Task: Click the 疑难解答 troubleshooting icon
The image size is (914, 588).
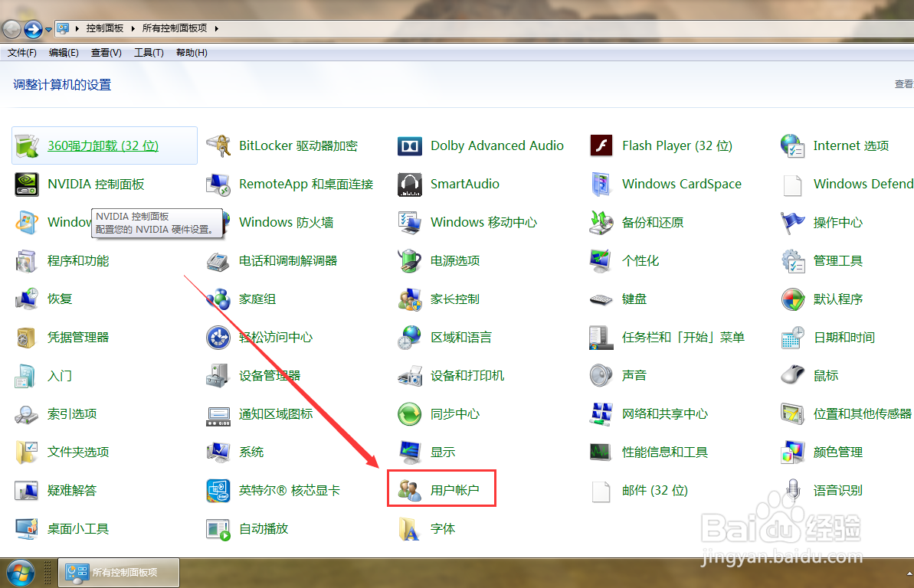Action: click(x=27, y=491)
